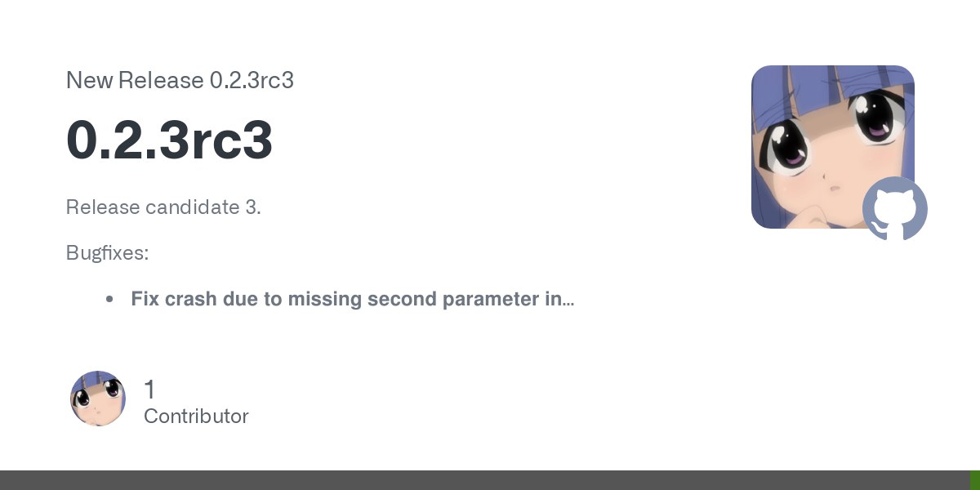The height and width of the screenshot is (490, 980).
Task: Click the green language color segment
Action: point(974,480)
